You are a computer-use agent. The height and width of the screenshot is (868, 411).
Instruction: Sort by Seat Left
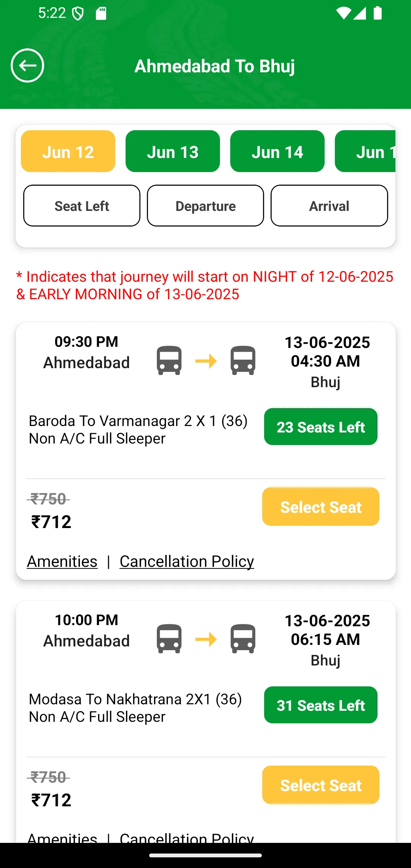[x=82, y=206]
